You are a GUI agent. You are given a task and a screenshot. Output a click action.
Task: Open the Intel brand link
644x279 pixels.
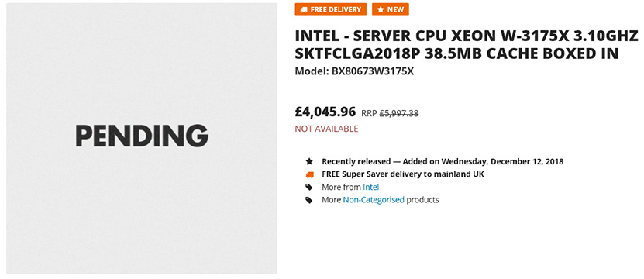(x=371, y=187)
